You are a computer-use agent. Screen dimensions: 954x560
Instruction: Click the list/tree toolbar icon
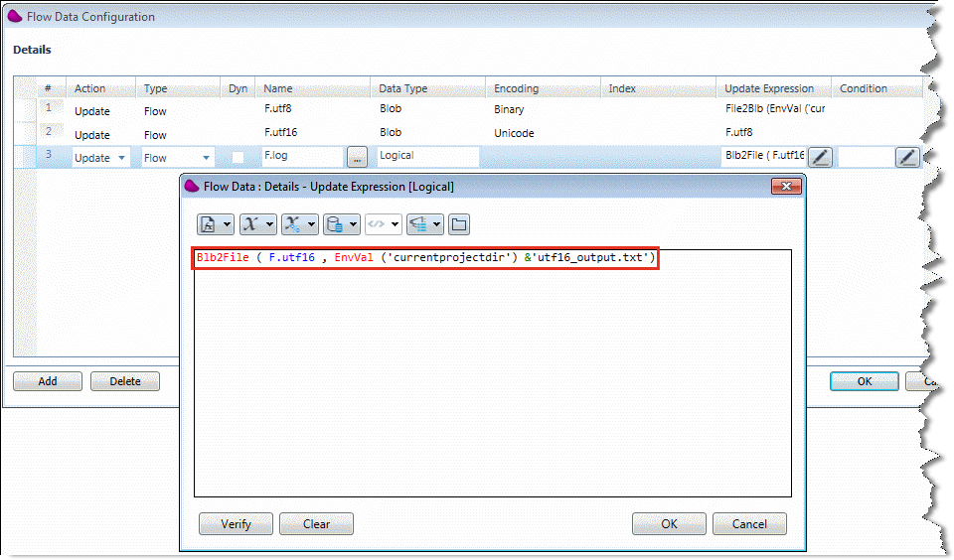click(418, 224)
